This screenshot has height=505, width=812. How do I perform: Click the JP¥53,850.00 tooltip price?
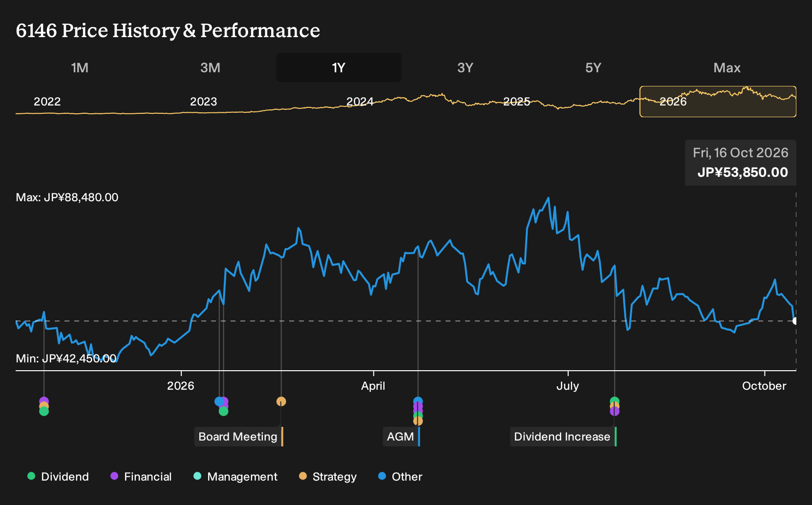click(x=743, y=172)
